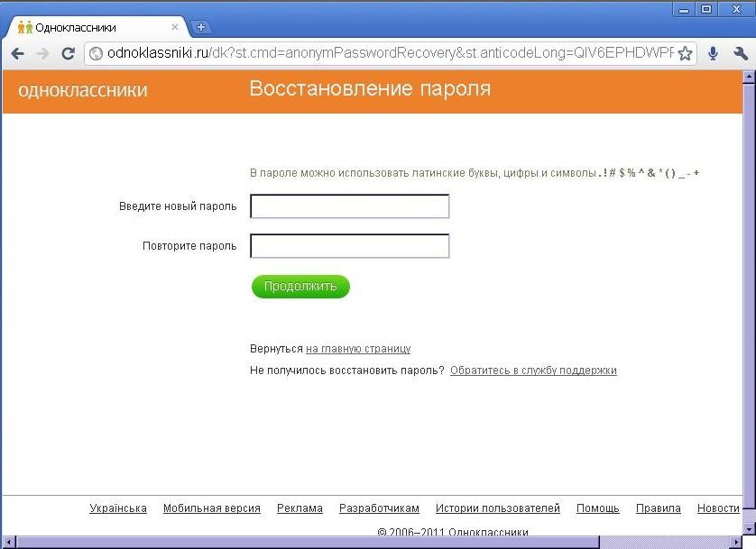The width and height of the screenshot is (756, 549).
Task: Click the одноклассники logo in header
Action: coord(83,90)
